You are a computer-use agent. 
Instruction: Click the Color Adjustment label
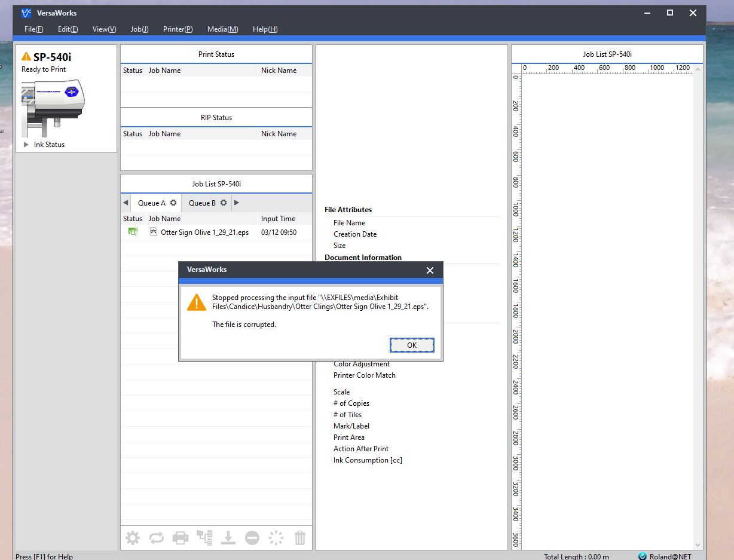pyautogui.click(x=362, y=364)
